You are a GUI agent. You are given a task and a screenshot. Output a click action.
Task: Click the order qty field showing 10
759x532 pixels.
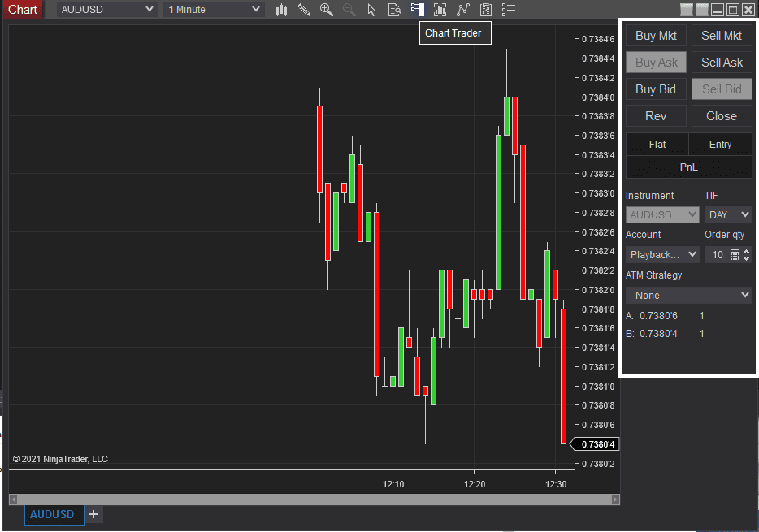(x=718, y=255)
